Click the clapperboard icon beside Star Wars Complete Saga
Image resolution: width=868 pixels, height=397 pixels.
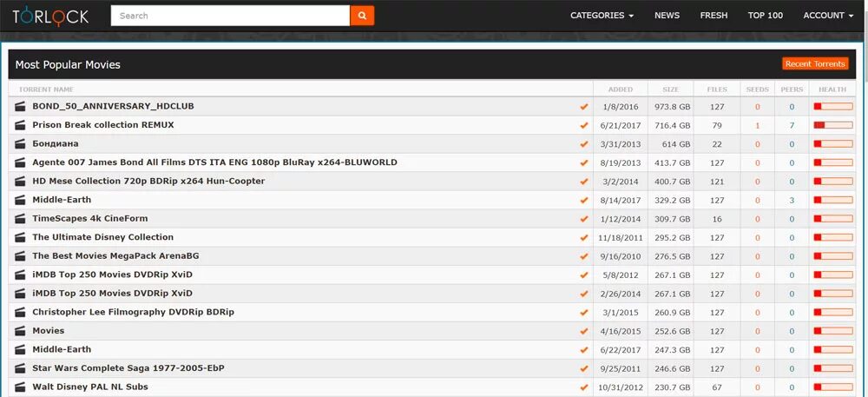(21, 368)
